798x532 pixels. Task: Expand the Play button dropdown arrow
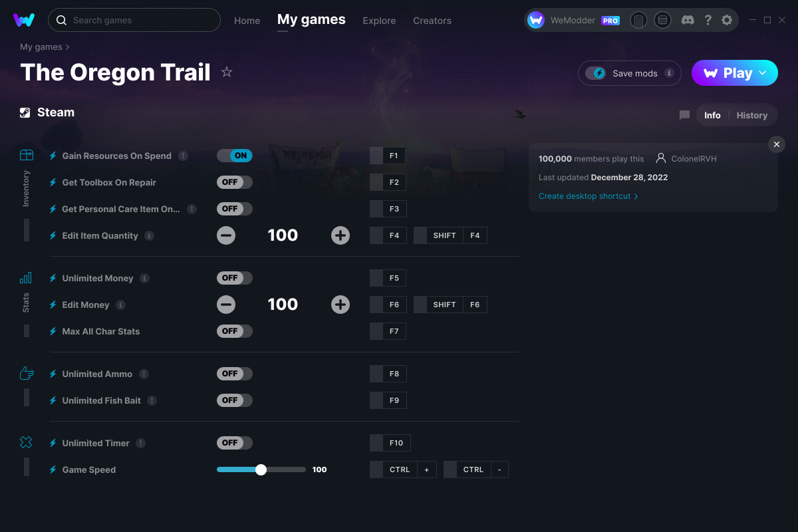point(763,73)
